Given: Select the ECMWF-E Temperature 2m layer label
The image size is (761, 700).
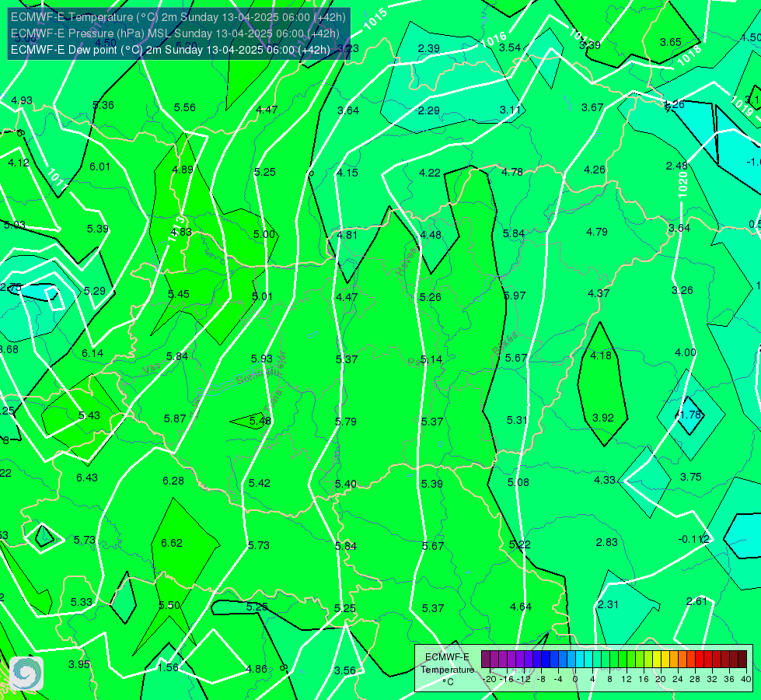Looking at the screenshot, I should (x=178, y=17).
